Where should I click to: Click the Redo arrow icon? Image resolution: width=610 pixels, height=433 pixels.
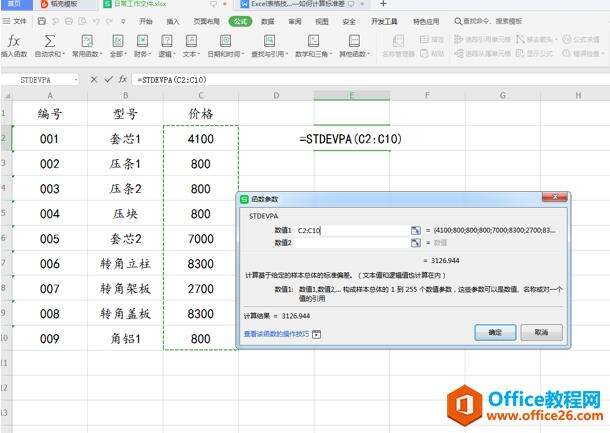coord(110,21)
